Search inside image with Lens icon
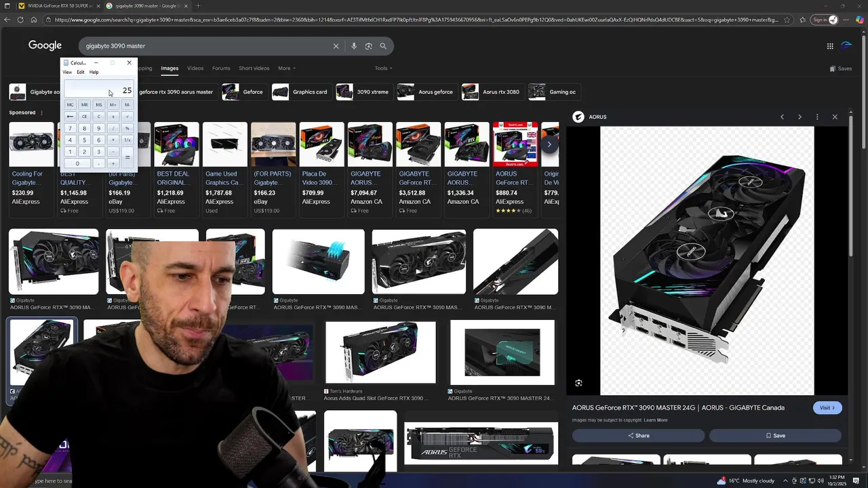 (578, 383)
